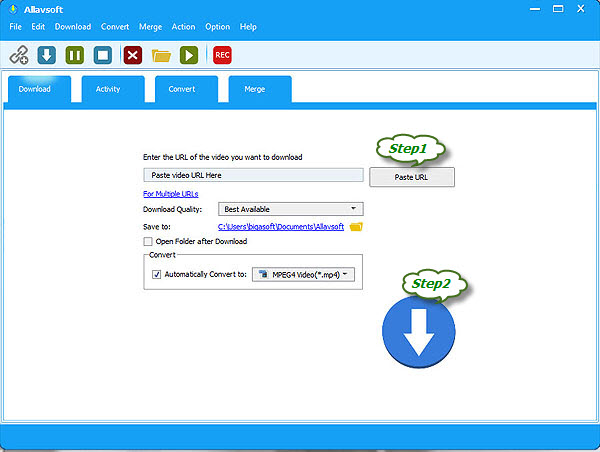Open the Download menu
The image size is (600, 452).
[73, 27]
